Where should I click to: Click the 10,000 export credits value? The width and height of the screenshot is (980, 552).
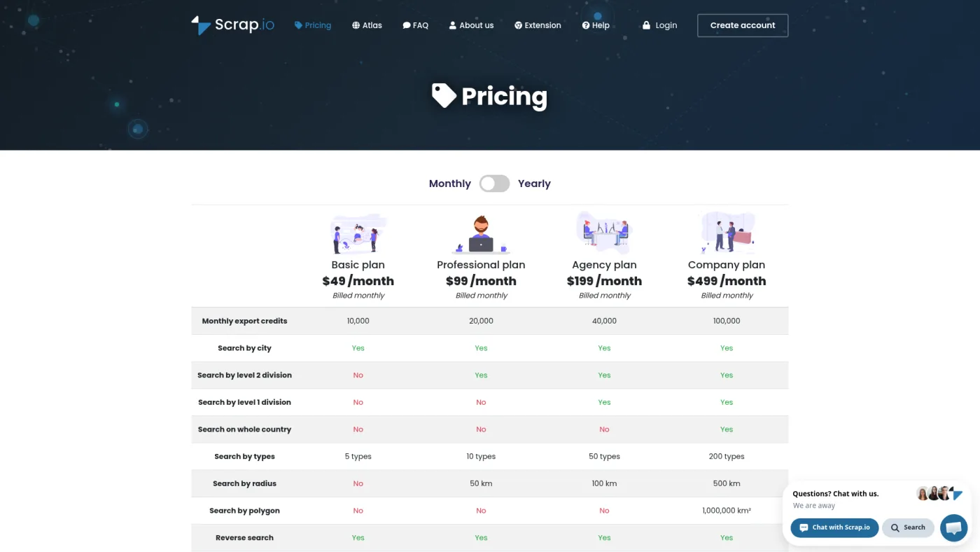point(358,321)
